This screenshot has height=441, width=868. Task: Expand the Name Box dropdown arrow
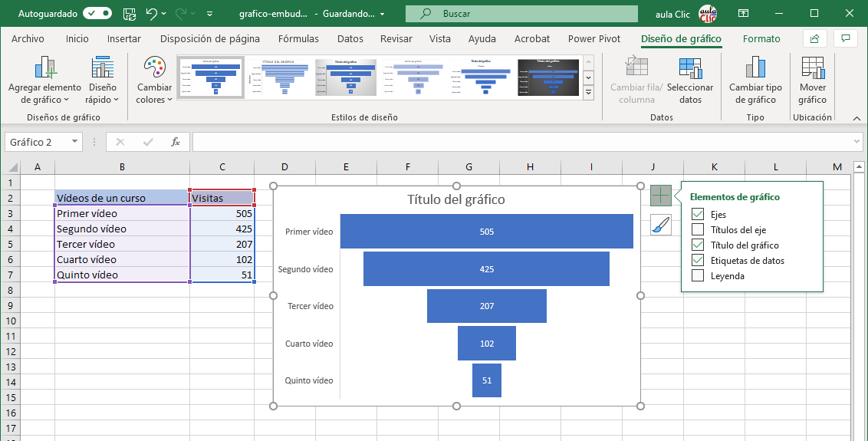tap(75, 142)
